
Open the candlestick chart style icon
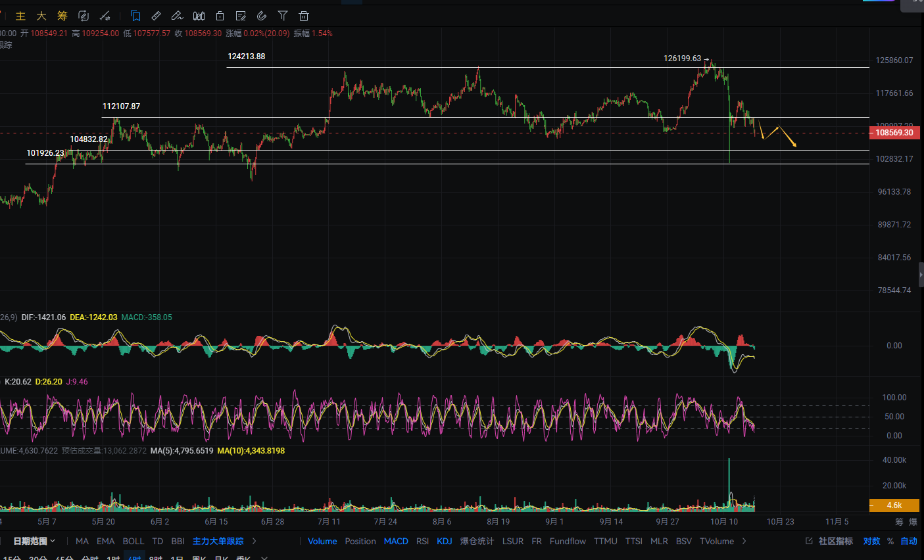(x=199, y=16)
